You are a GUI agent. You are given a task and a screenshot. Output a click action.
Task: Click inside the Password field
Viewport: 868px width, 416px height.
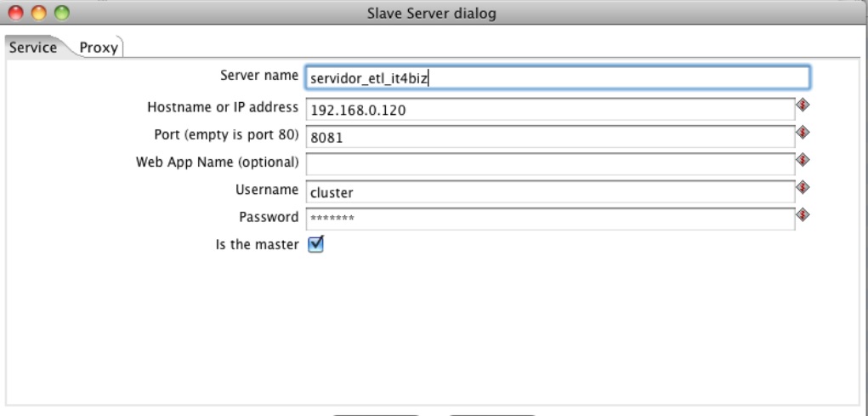pos(550,219)
